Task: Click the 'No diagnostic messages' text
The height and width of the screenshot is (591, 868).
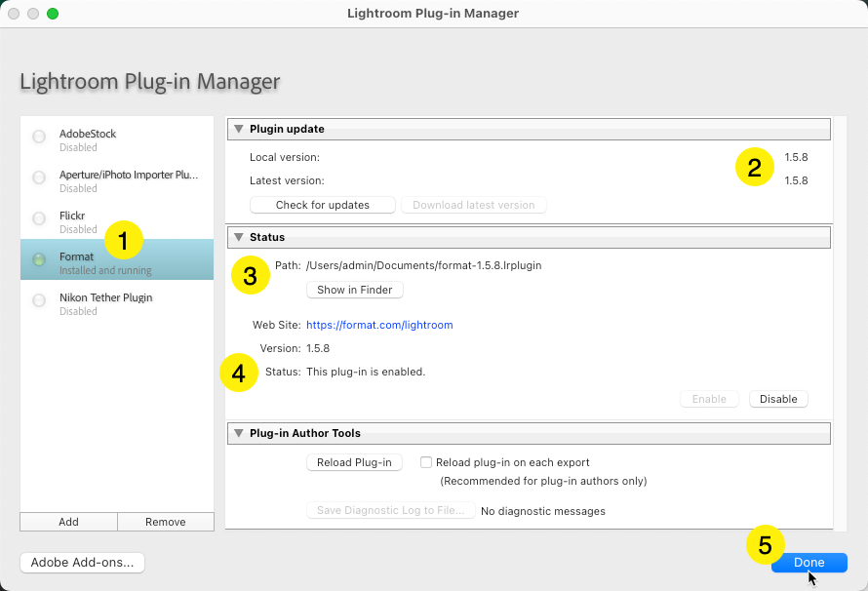Action: (543, 511)
